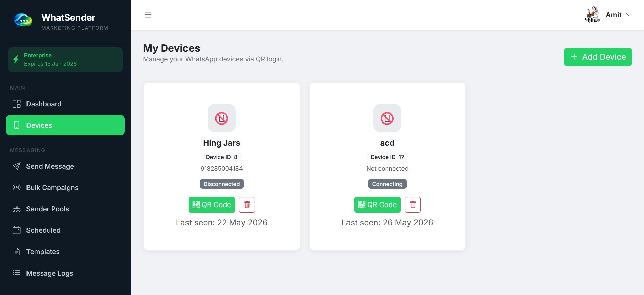The image size is (644, 295).
Task: Click the Devices phone icon
Action: point(17,125)
